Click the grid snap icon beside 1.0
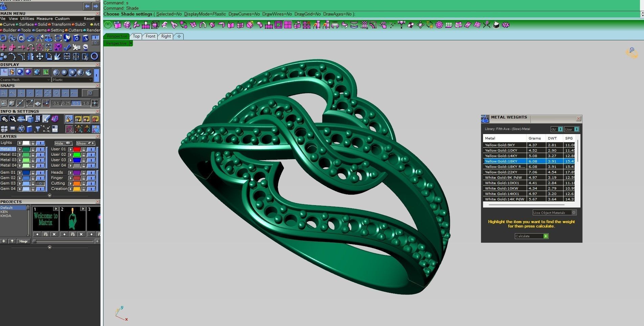The width and height of the screenshot is (644, 326). point(95,103)
